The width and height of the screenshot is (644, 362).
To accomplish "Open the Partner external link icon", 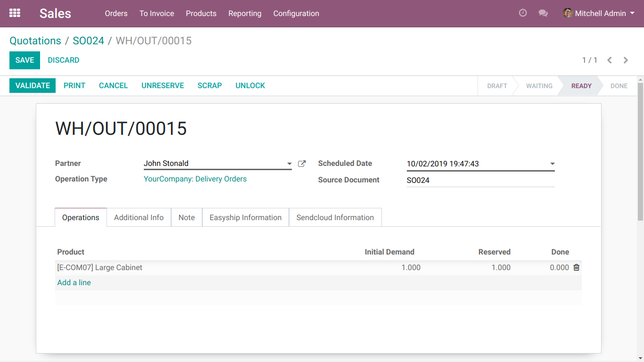I will (302, 164).
